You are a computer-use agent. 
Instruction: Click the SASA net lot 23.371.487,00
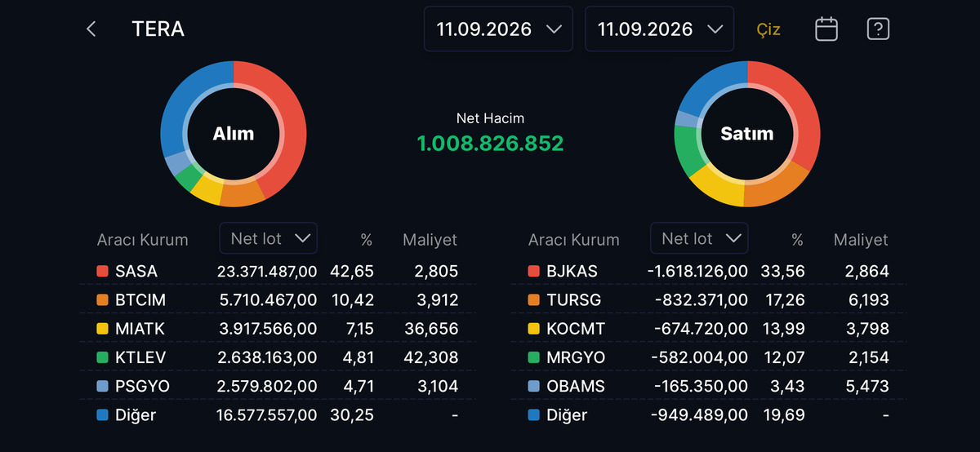click(x=267, y=271)
